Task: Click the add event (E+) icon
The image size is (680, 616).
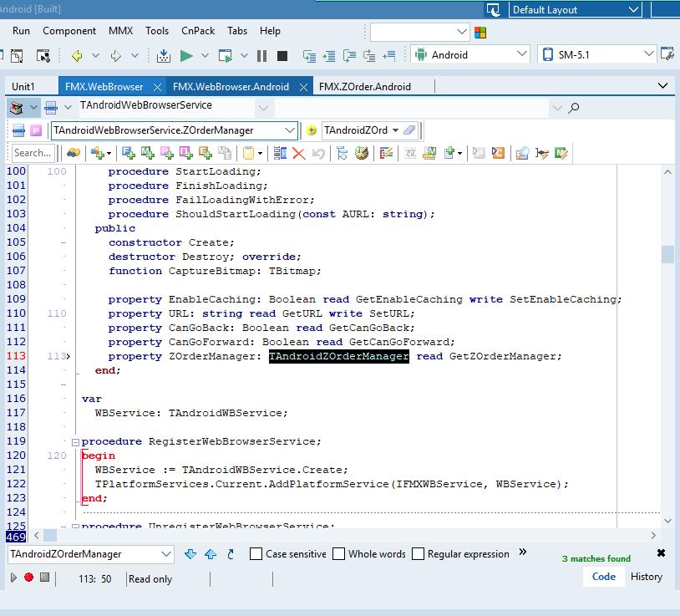Action: [x=206, y=153]
